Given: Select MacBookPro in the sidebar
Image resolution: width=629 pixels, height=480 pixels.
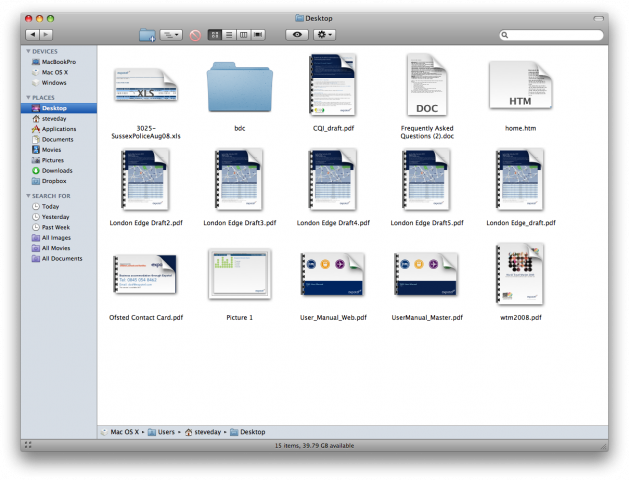Looking at the screenshot, I should [x=59, y=62].
